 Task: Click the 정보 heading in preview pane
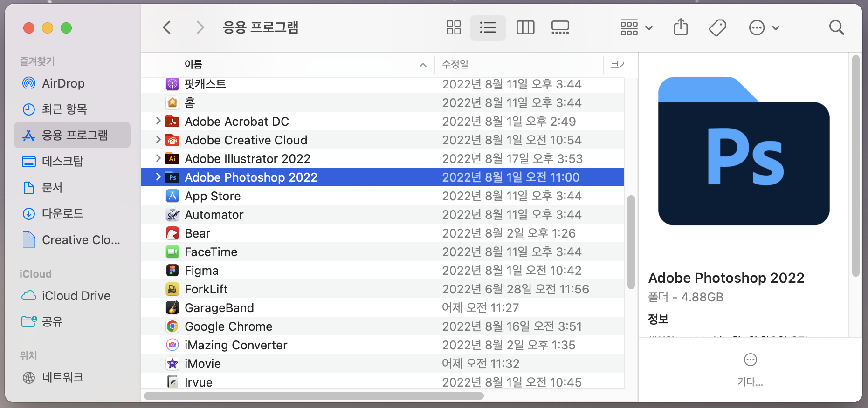[658, 319]
